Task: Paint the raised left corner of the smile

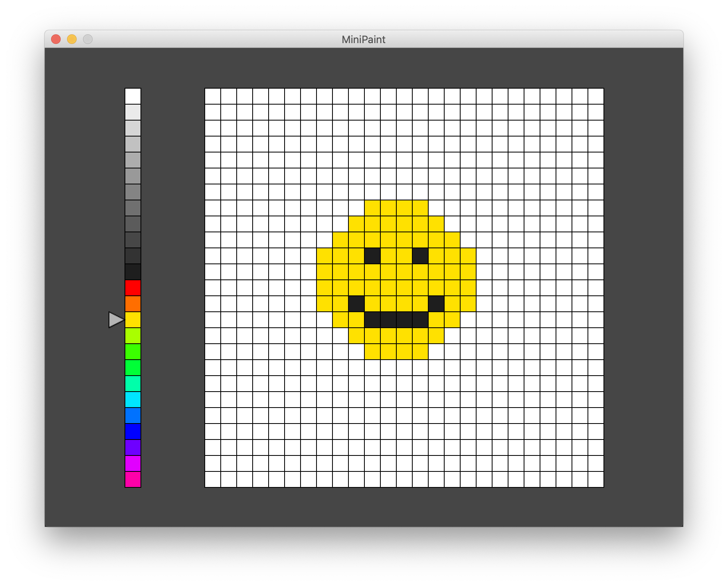Action: (356, 304)
